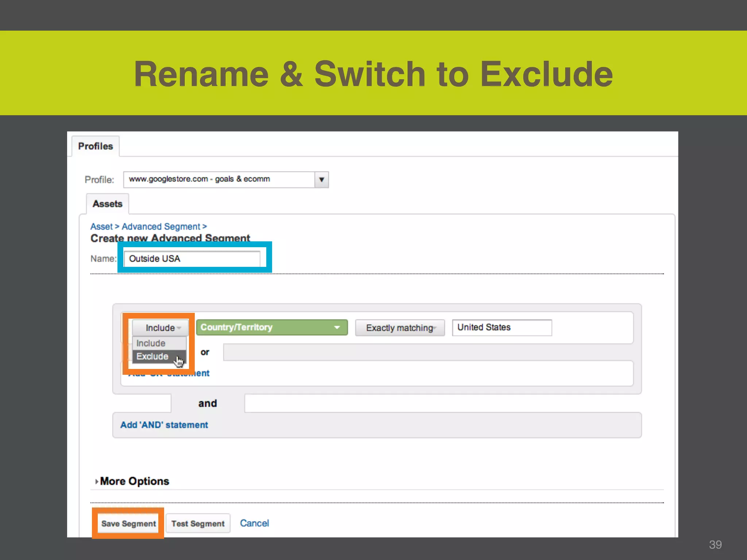Click the 'and' connector text

(x=208, y=403)
